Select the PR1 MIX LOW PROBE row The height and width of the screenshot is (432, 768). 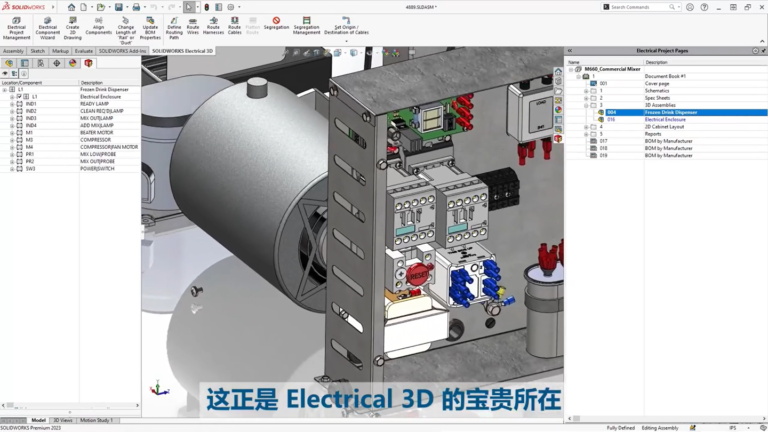coord(70,154)
